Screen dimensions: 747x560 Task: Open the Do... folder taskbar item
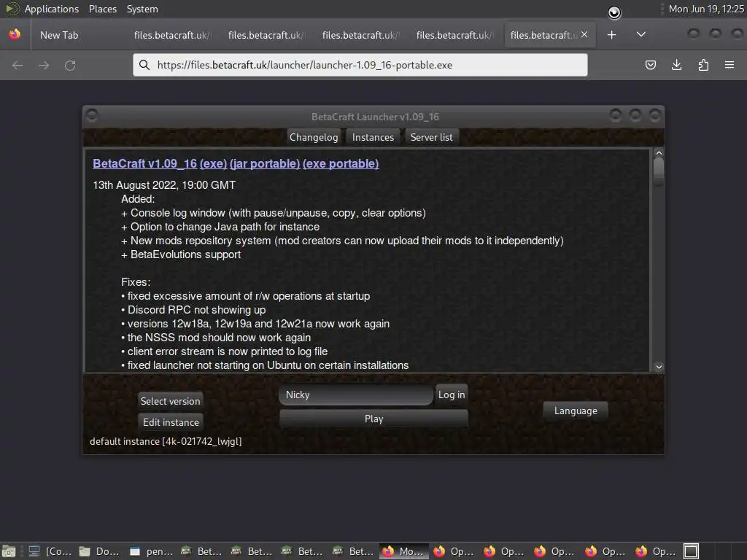(x=99, y=551)
